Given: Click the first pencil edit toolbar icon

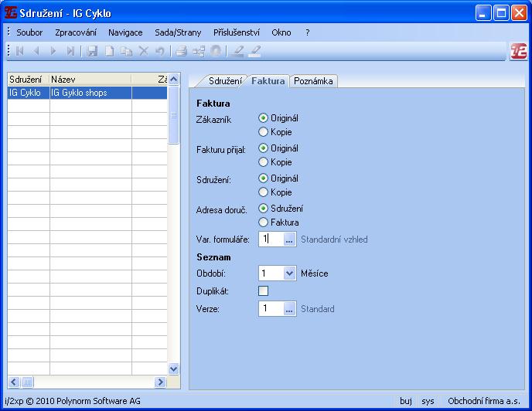Looking at the screenshot, I should click(x=237, y=51).
